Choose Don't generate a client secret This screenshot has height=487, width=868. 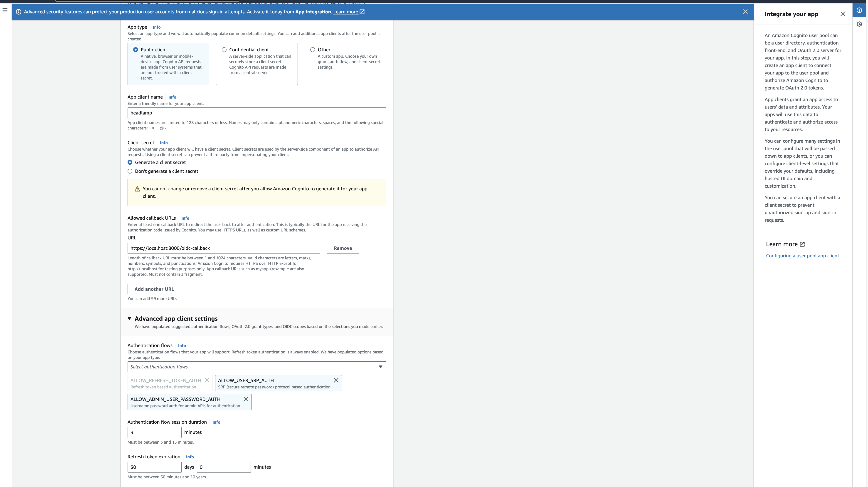click(130, 171)
